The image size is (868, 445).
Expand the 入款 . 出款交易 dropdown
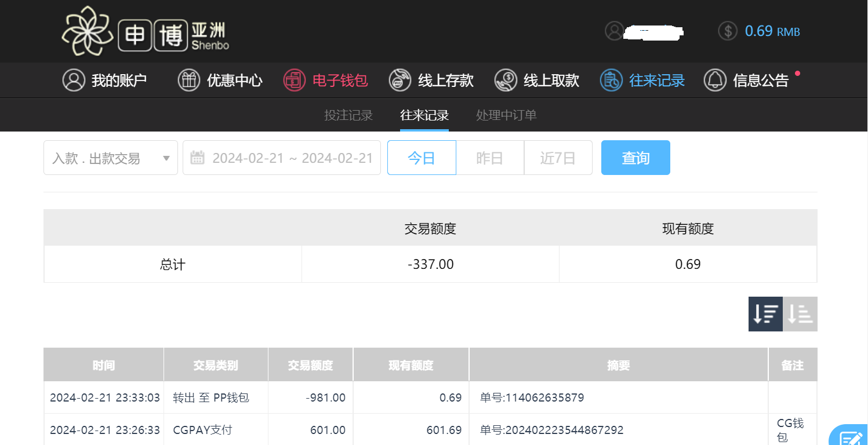coord(111,158)
